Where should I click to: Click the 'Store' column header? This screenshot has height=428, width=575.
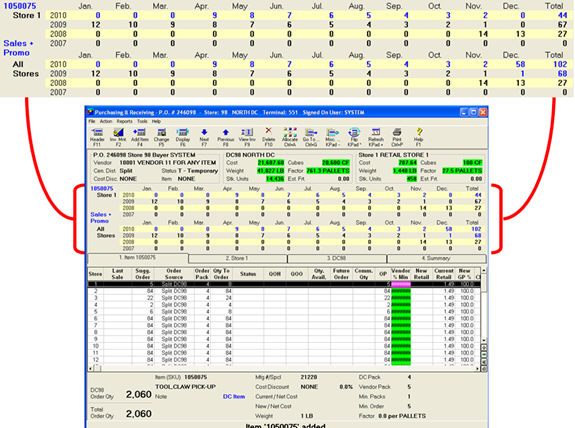[x=95, y=274]
